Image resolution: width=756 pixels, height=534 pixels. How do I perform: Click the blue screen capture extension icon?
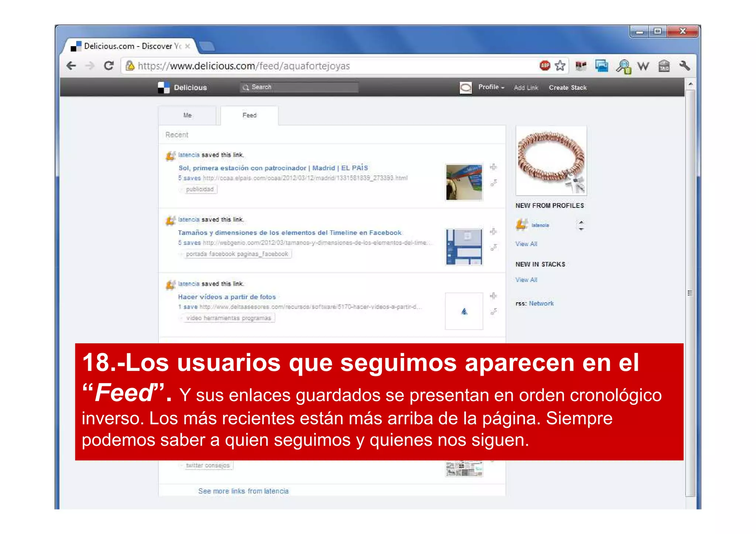(601, 66)
